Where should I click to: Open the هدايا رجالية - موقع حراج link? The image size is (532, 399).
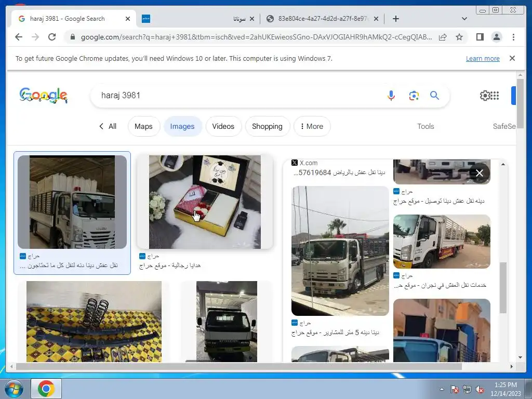pos(170,265)
